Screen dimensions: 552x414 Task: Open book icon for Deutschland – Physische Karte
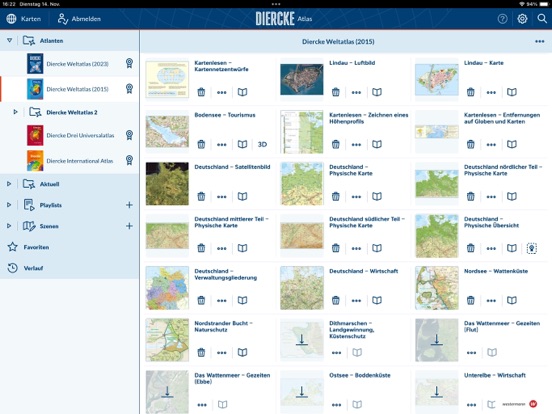(x=377, y=196)
